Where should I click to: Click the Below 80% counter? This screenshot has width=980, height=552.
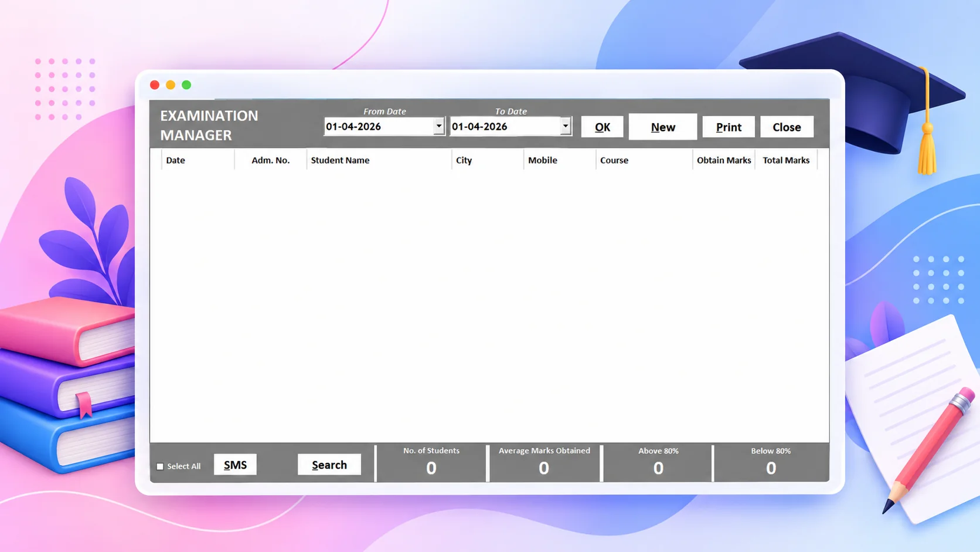(x=771, y=468)
